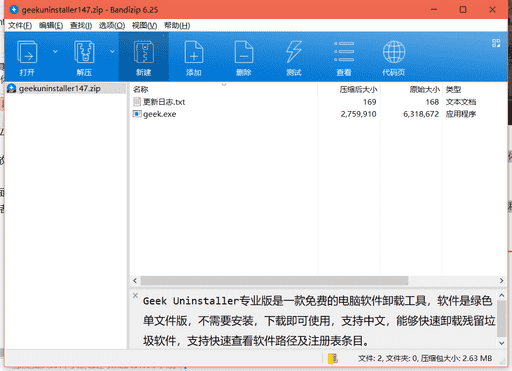Click the status bar file count text
This screenshot has height=371, width=512.
[x=425, y=358]
